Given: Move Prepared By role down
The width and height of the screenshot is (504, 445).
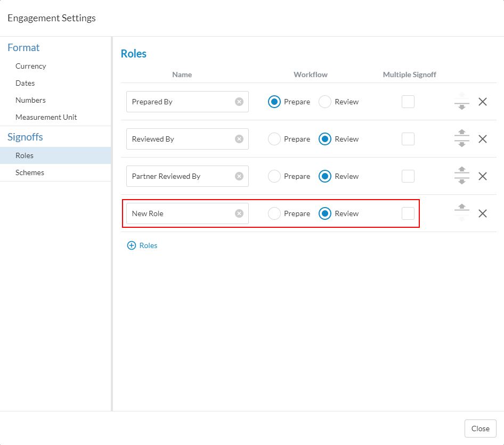Looking at the screenshot, I should point(462,106).
